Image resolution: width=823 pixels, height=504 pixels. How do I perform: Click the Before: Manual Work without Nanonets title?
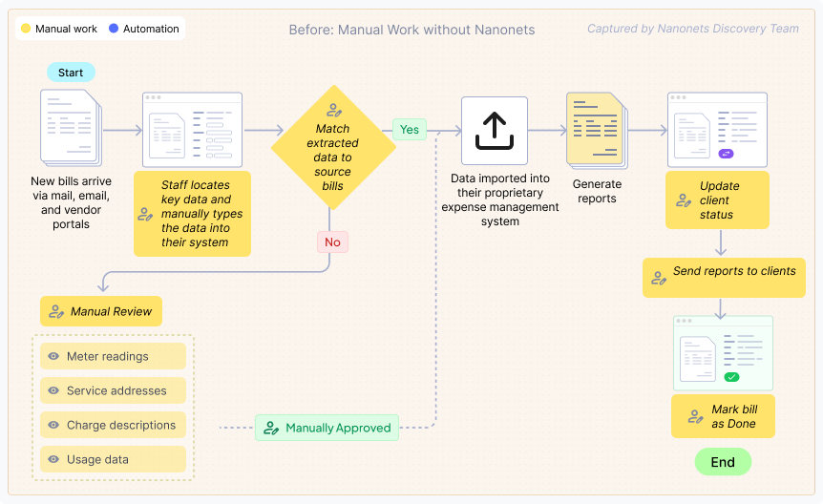click(412, 30)
